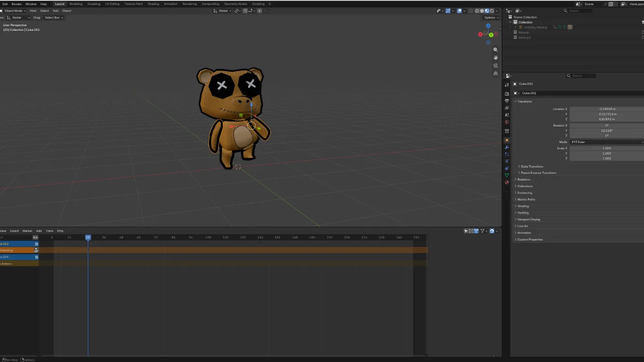Push down the Standing action in NLA
The height and width of the screenshot is (362, 644).
pos(36,250)
